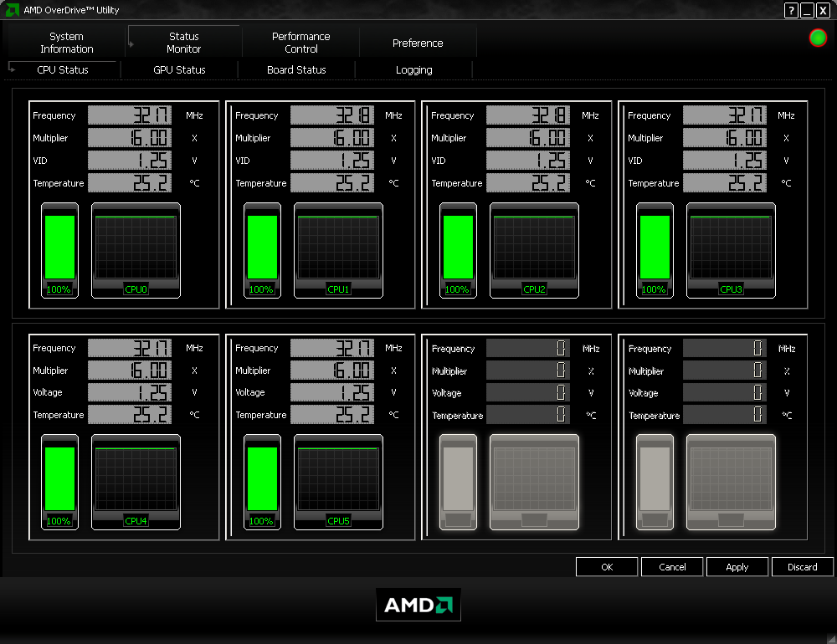Click the CPU3 usage bar

coord(655,247)
